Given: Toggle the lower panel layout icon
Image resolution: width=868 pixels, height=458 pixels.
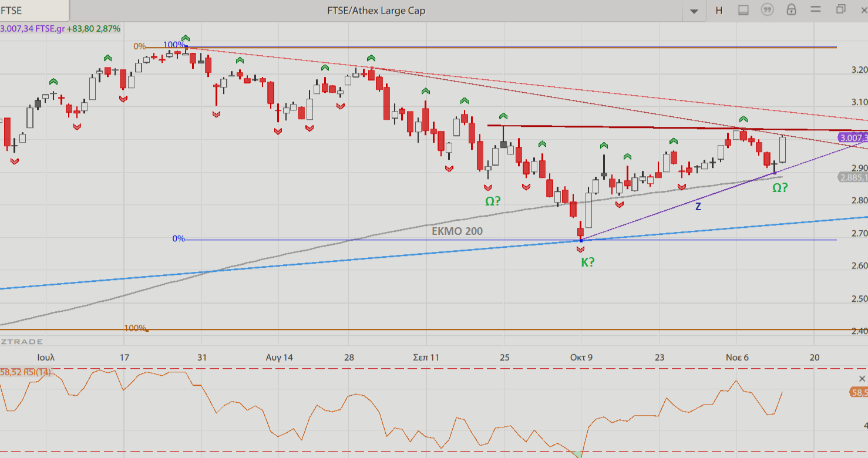Looking at the screenshot, I should coord(743,10).
